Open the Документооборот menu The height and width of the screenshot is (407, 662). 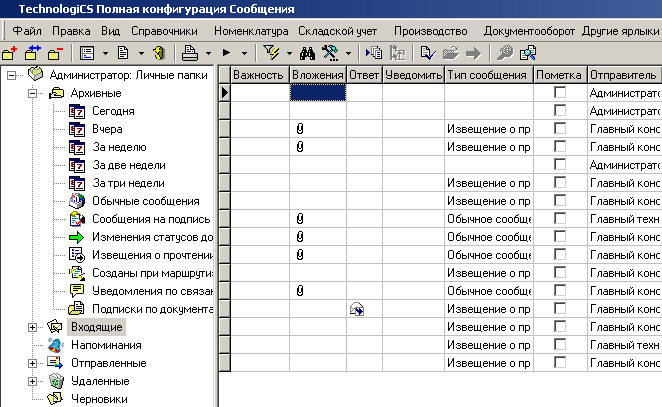click(x=529, y=31)
